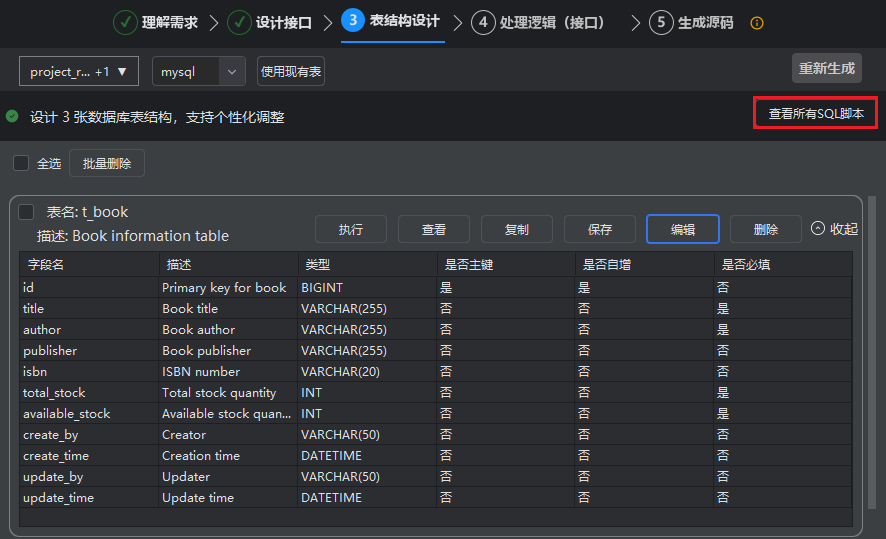Collapse the t_book table with 收起
Viewport: 886px width, 539px height.
click(834, 229)
